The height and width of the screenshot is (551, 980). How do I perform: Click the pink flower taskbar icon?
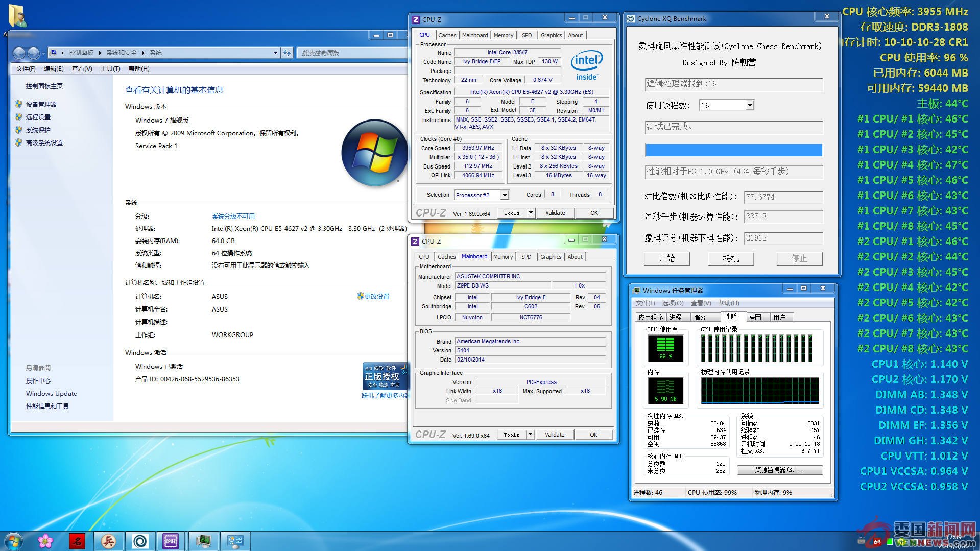point(45,541)
